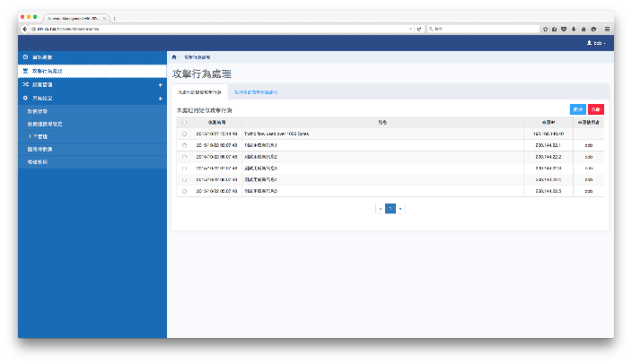Open the first sidebar item with the dashboard icon

(x=92, y=57)
